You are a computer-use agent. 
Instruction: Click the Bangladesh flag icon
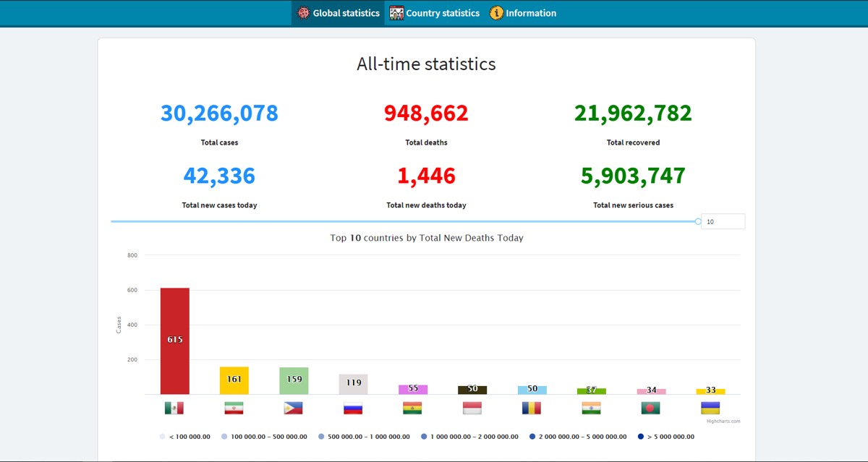[x=650, y=408]
